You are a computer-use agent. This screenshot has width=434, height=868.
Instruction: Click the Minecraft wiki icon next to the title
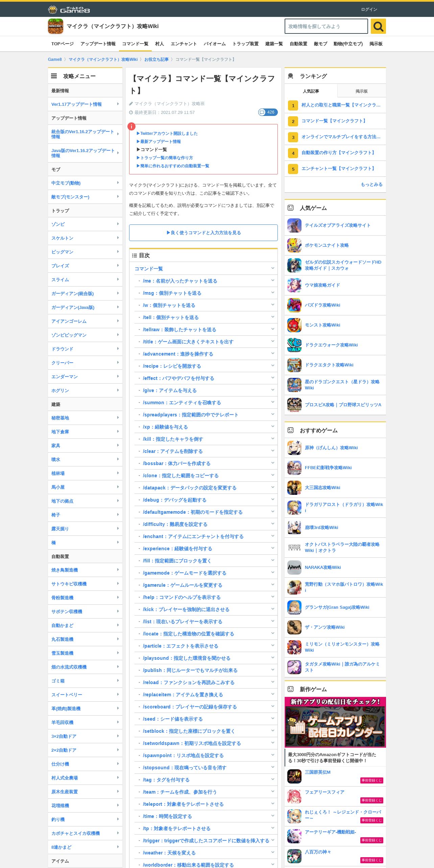point(55,26)
